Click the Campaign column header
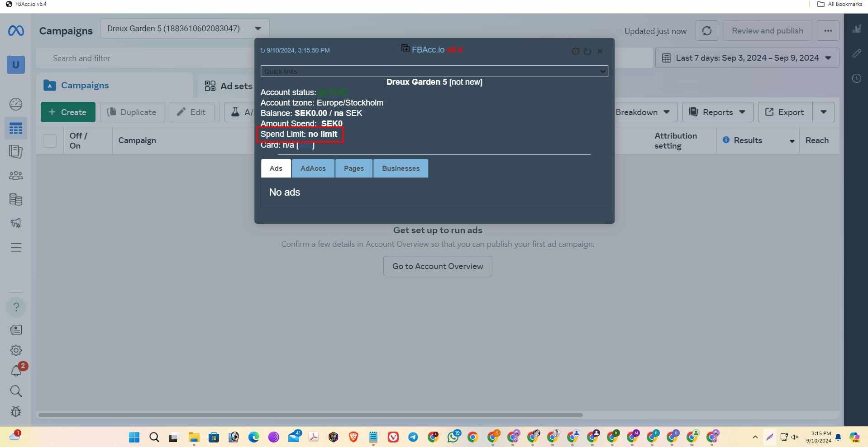Screen dimensions: 868x447 click(x=137, y=140)
